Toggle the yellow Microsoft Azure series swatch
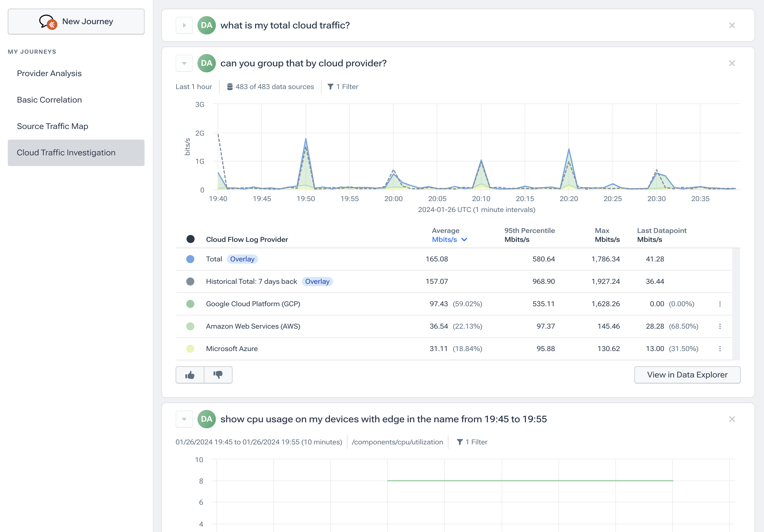Viewport: 764px width, 532px height. click(190, 349)
